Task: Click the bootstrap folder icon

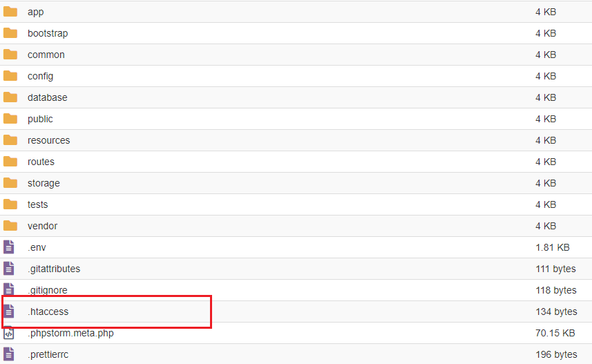Action: tap(10, 33)
